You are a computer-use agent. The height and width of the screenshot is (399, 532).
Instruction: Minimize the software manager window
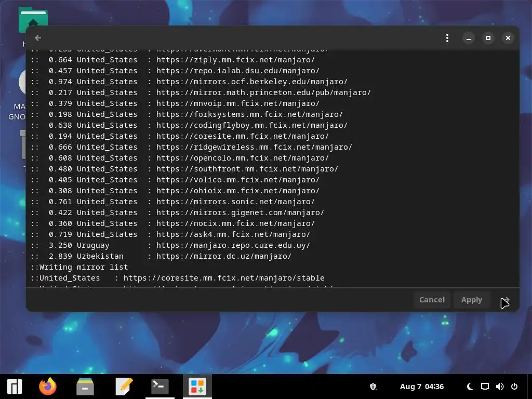(x=469, y=38)
